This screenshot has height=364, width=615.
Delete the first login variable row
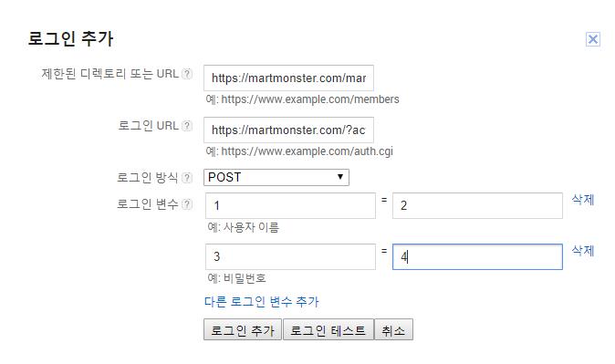click(583, 200)
